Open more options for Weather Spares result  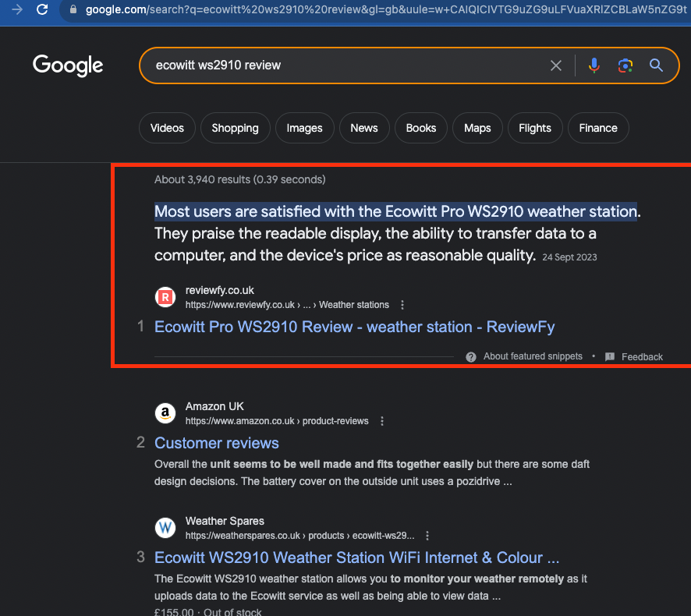(427, 536)
